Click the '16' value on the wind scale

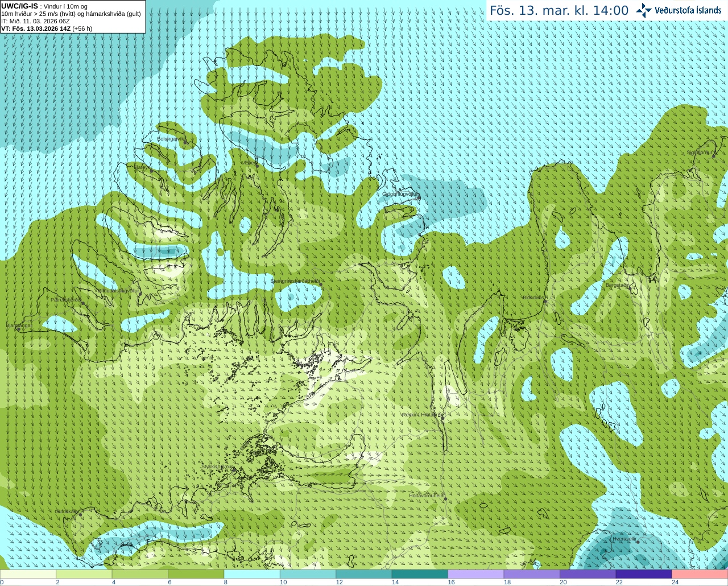[x=451, y=582]
